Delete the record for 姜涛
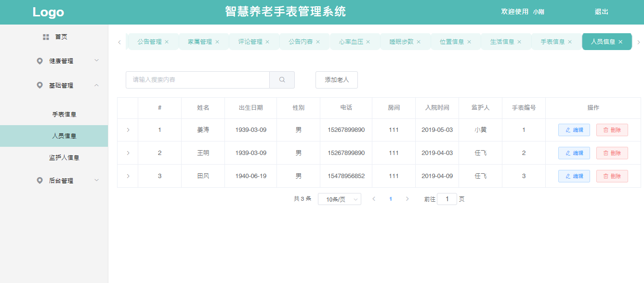 612,130
